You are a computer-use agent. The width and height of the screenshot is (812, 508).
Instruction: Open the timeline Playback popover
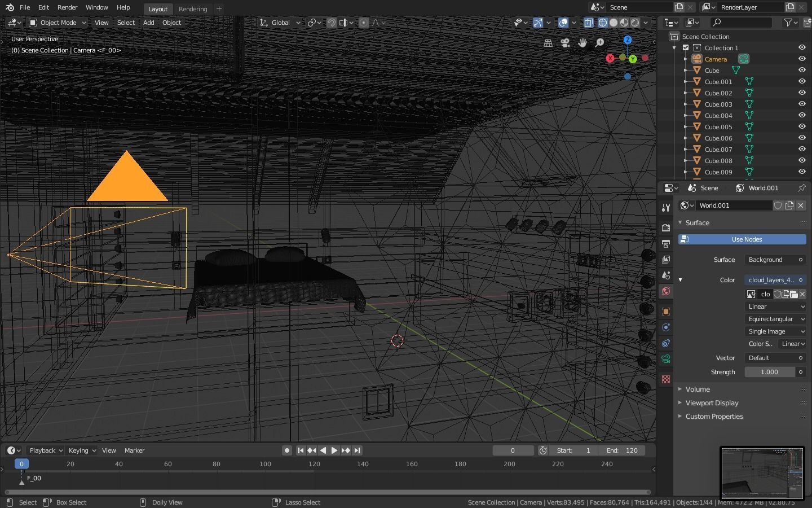pyautogui.click(x=45, y=450)
